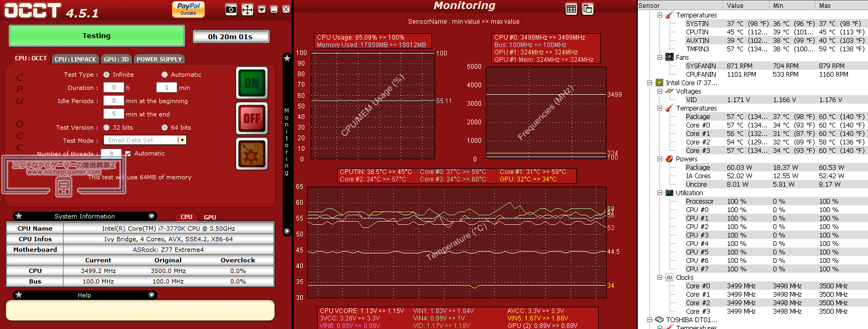Choose the 64 bits test version
Screen dimensions: 868x329
[x=165, y=127]
